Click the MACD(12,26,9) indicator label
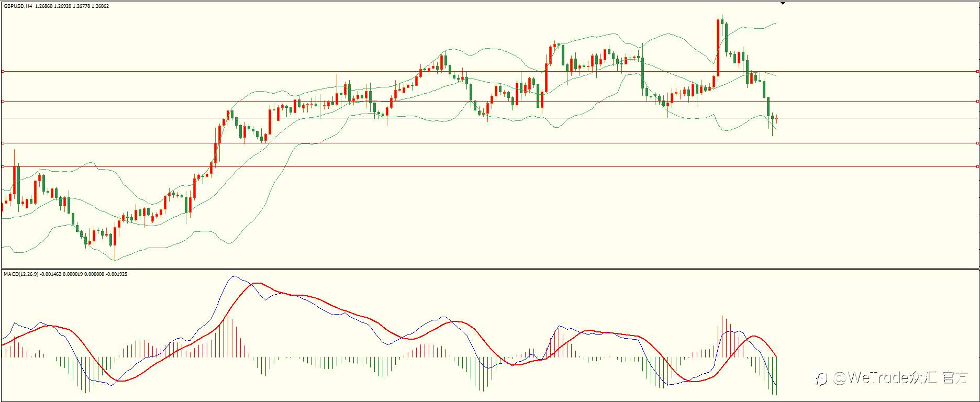This screenshot has width=980, height=402. 21,274
